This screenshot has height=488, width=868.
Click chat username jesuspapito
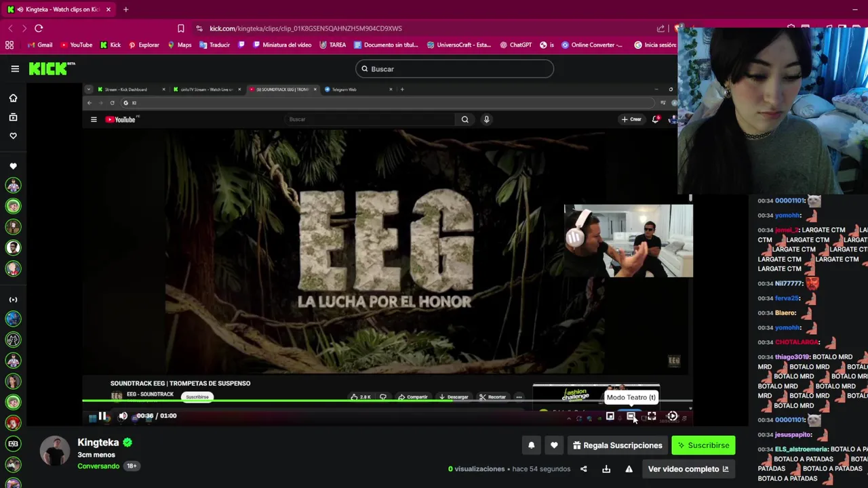793,434
